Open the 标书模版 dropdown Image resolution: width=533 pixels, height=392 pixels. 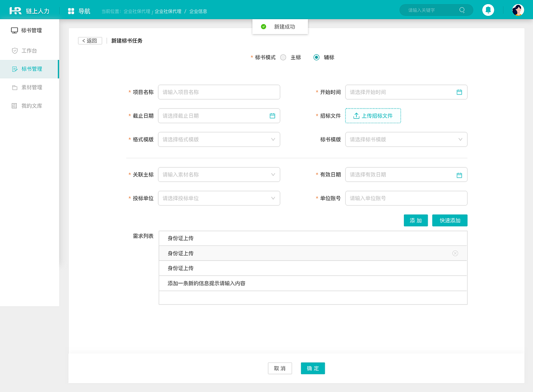click(460, 139)
